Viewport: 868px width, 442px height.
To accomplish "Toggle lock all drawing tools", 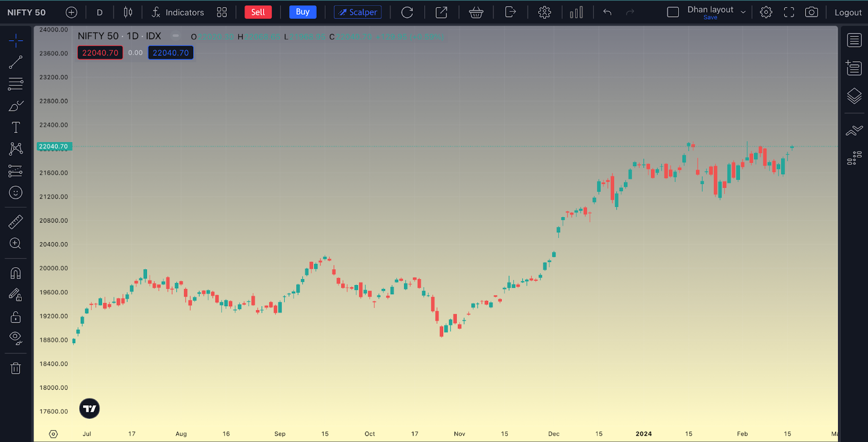I will pos(16,317).
